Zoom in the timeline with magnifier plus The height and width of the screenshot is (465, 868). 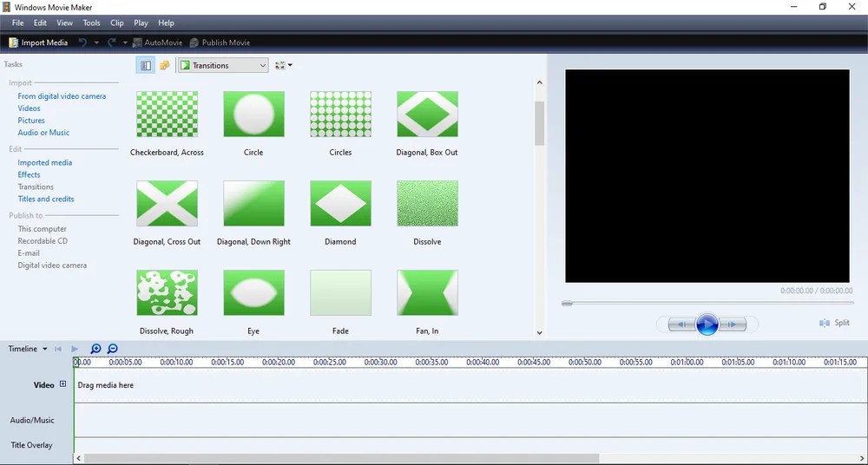click(x=95, y=349)
